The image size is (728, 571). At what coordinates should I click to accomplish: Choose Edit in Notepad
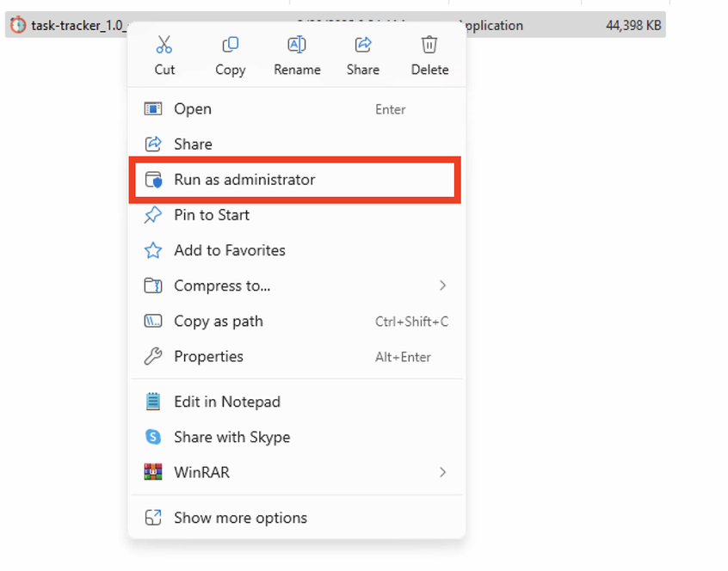coord(227,402)
